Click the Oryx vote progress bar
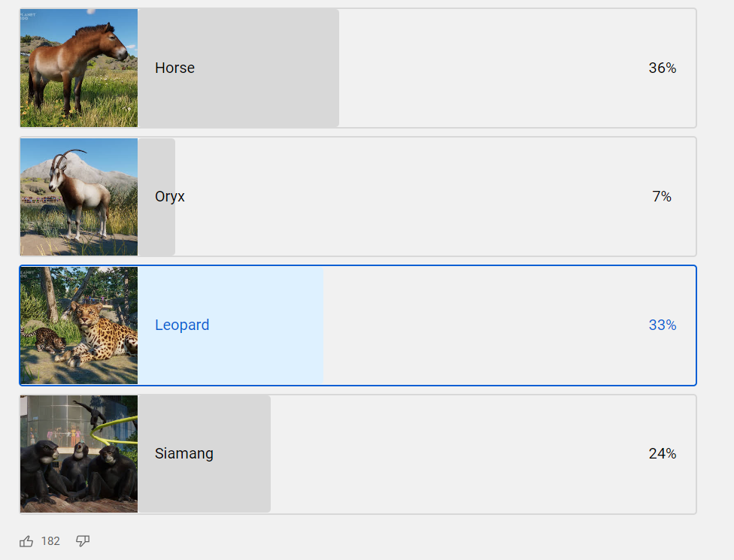 click(156, 196)
